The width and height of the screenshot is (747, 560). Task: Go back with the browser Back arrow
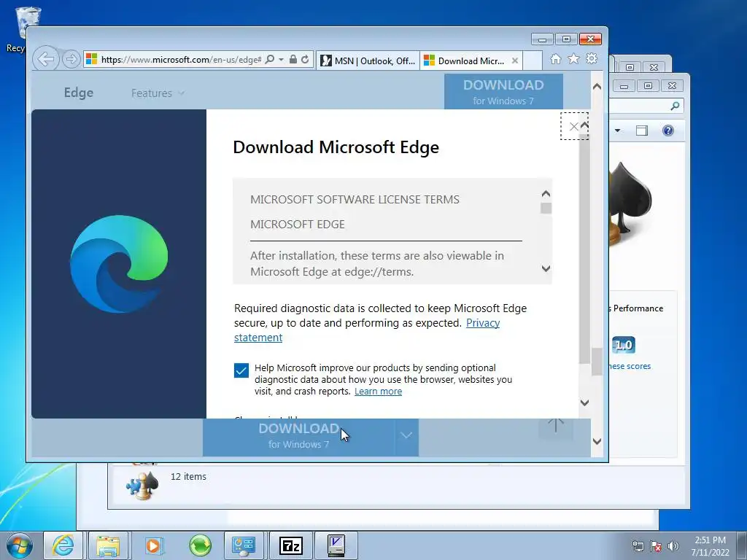(x=46, y=60)
